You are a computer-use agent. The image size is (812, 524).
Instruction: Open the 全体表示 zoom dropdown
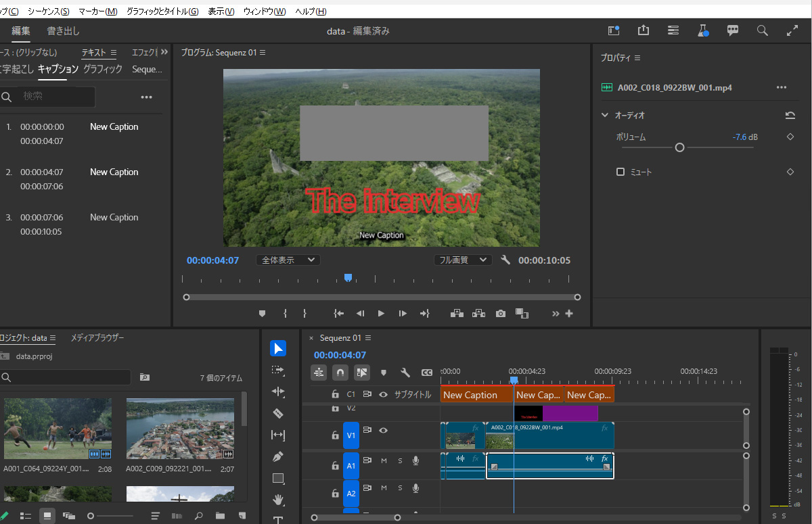[x=288, y=260]
